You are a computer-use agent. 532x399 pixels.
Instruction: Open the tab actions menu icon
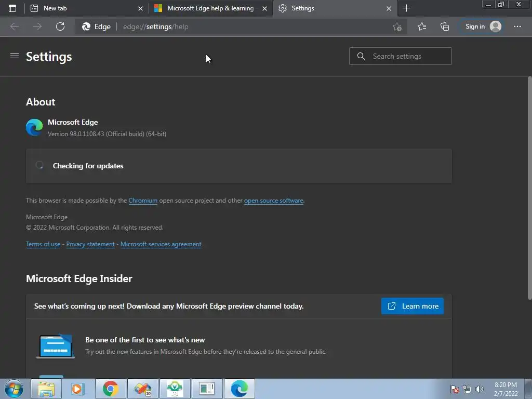point(12,8)
